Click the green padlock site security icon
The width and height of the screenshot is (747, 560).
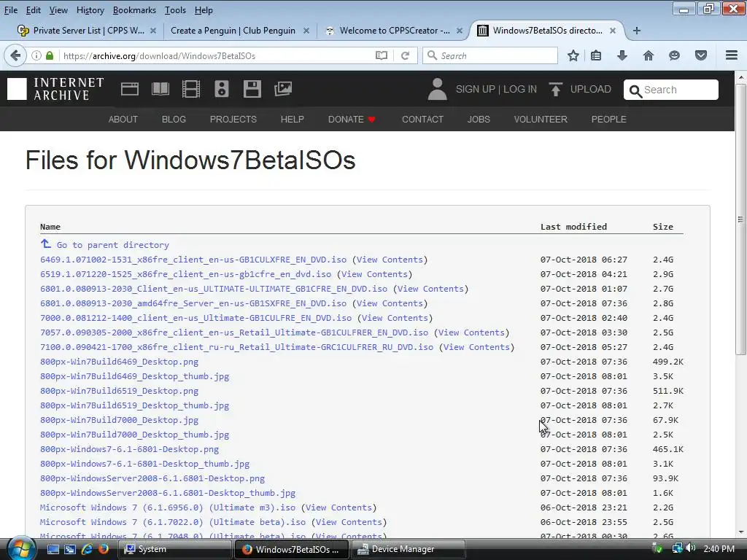pos(50,55)
